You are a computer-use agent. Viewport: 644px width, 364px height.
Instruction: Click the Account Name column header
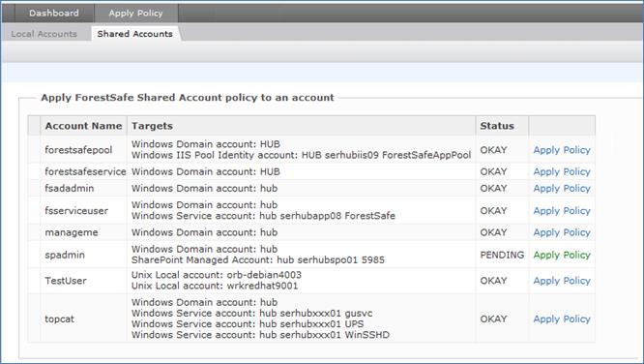coord(83,126)
